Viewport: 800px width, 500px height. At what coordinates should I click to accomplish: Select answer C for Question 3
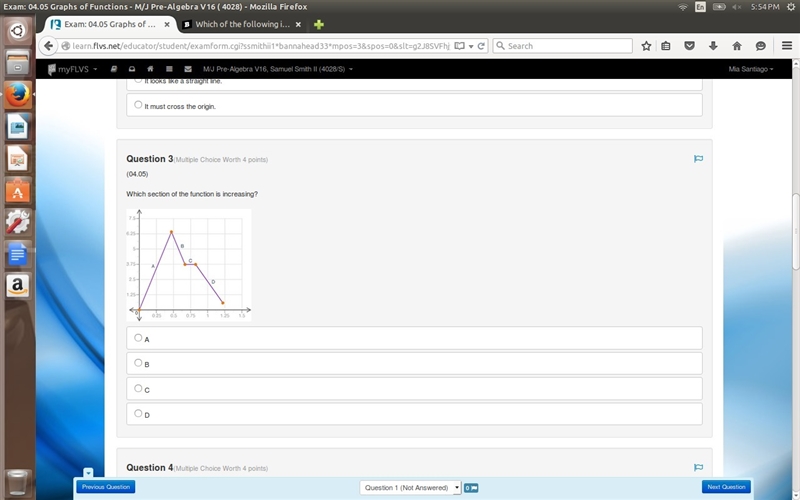pyautogui.click(x=138, y=388)
